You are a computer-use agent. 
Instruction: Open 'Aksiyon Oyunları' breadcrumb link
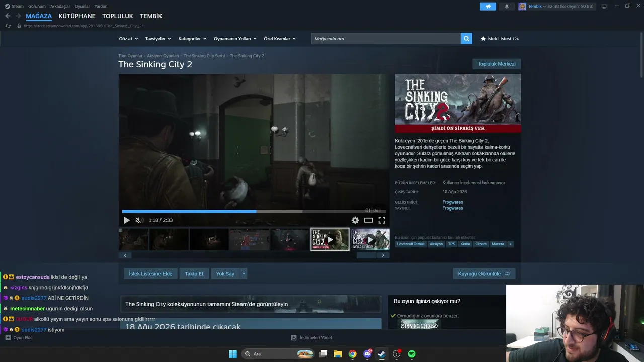pyautogui.click(x=163, y=56)
